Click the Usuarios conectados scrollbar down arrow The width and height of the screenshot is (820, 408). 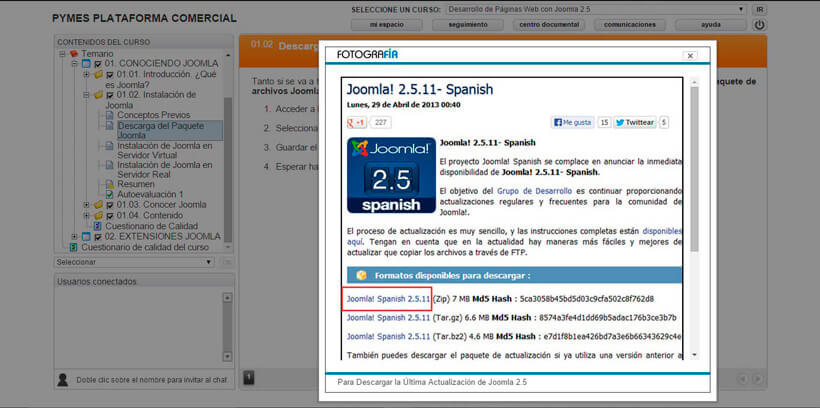[x=227, y=357]
